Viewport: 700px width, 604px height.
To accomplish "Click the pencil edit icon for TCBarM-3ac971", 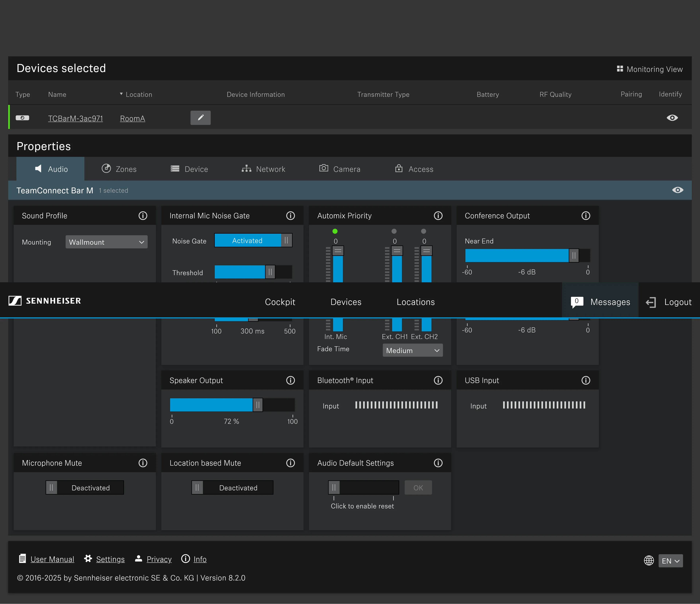I will tap(201, 118).
